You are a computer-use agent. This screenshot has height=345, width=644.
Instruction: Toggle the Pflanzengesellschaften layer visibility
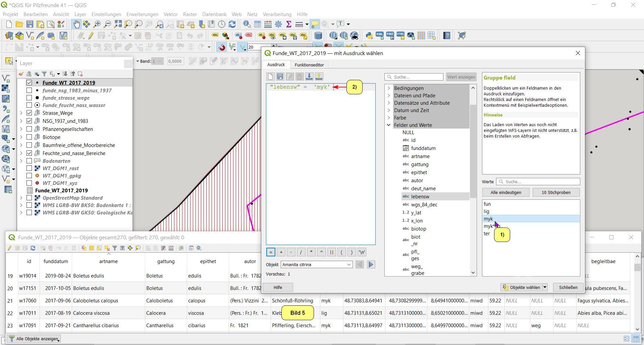click(x=29, y=129)
